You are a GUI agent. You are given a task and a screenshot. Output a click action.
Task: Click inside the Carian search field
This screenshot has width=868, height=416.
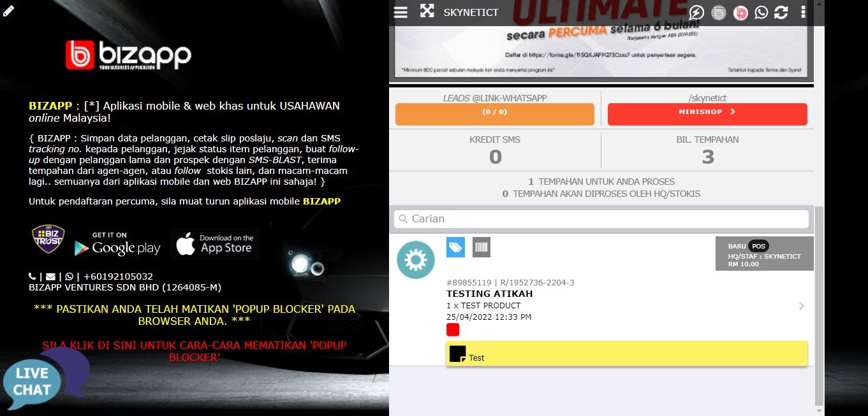[601, 219]
